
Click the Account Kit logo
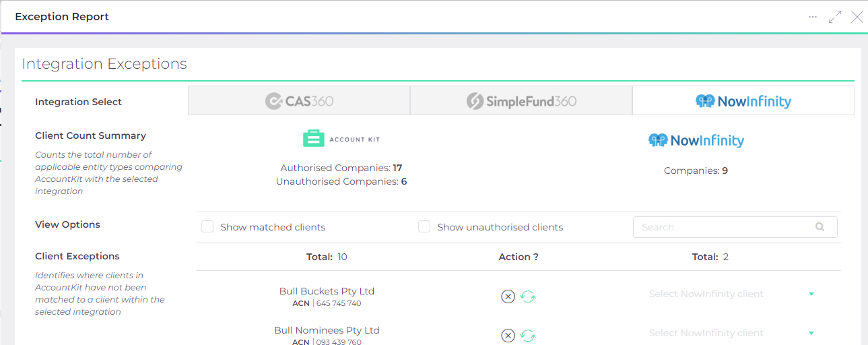tap(341, 139)
